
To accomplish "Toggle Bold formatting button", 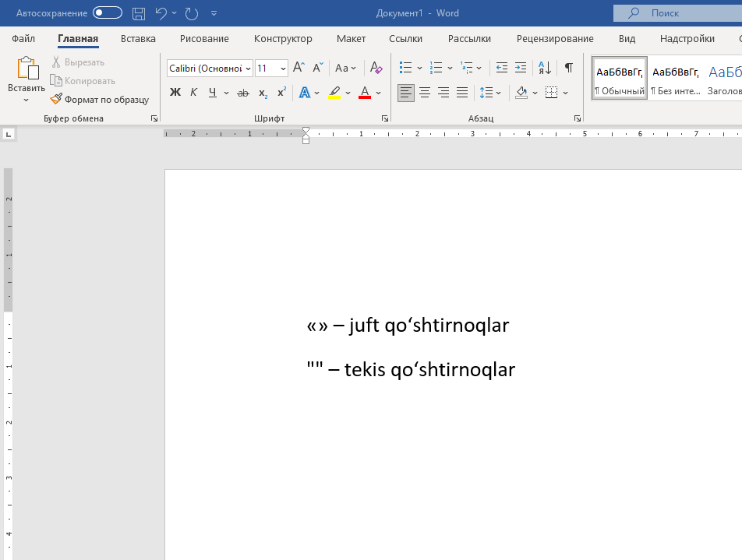I will click(x=175, y=93).
